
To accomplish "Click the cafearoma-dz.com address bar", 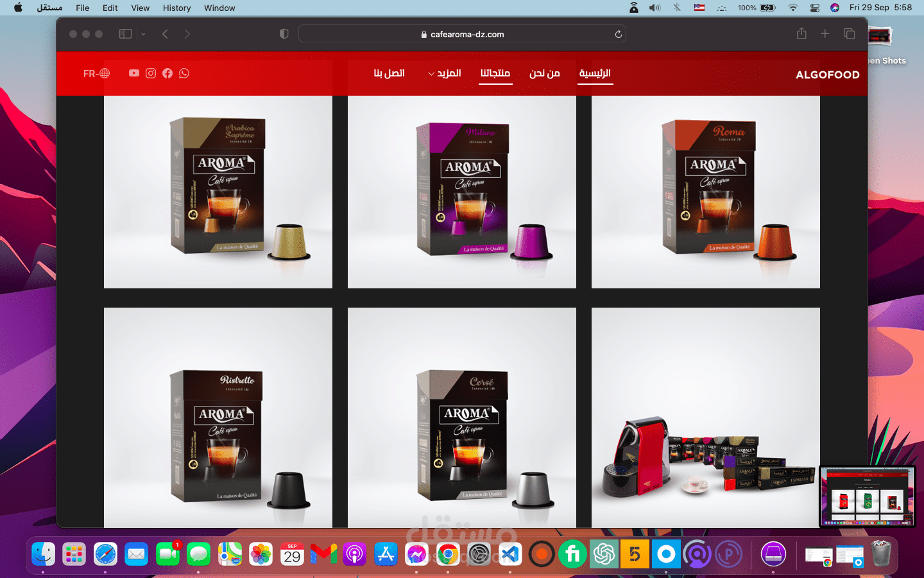I will point(462,34).
